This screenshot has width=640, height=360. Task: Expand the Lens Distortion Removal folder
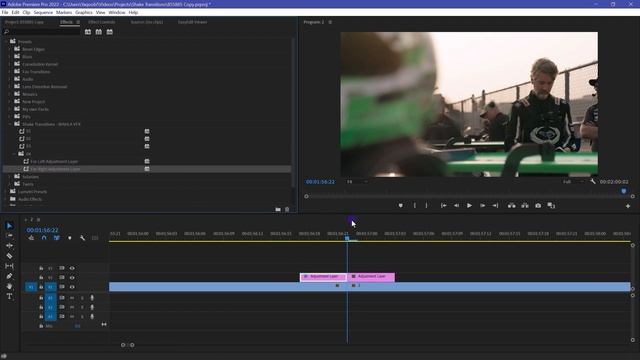click(10, 87)
